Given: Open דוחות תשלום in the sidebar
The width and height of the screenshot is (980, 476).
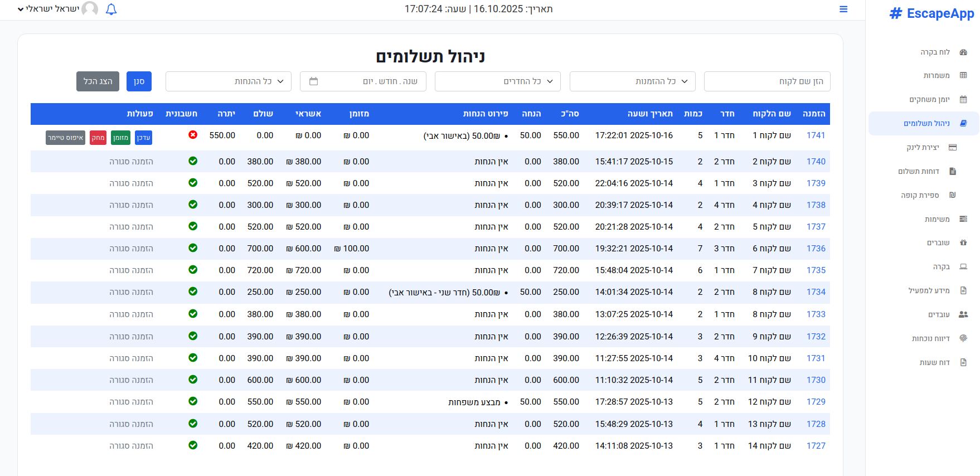Looking at the screenshot, I should (918, 171).
